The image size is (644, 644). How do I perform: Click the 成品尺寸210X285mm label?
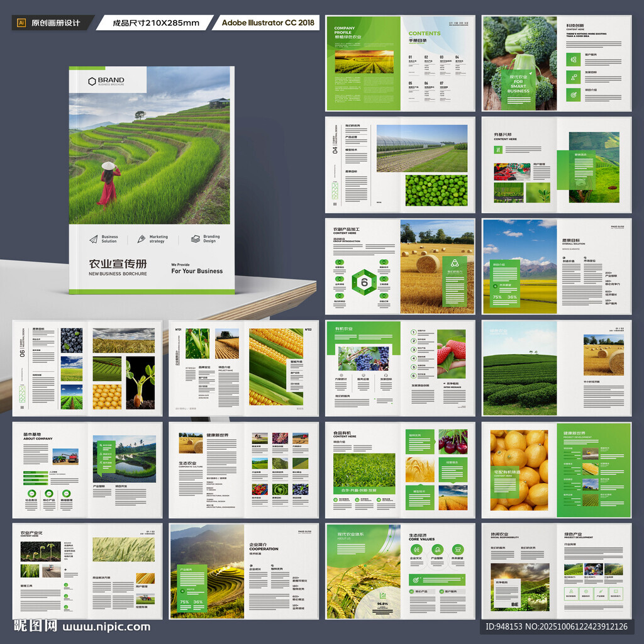coord(156,23)
